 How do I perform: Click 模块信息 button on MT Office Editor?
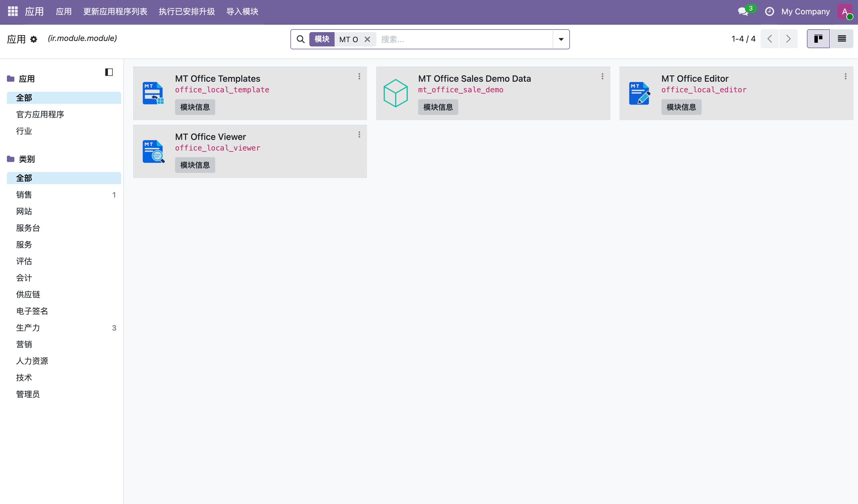click(681, 107)
